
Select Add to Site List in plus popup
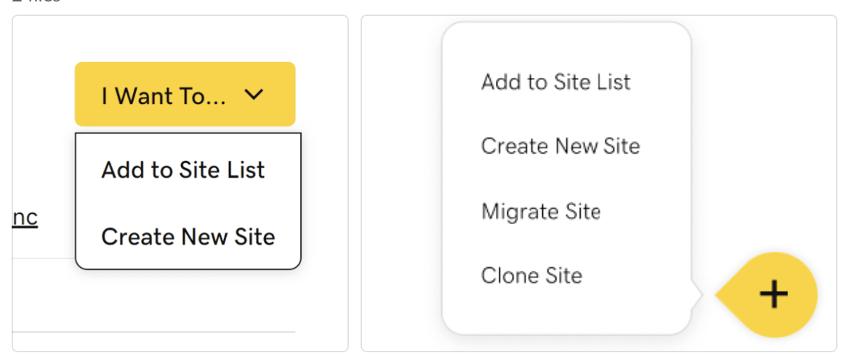point(555,82)
